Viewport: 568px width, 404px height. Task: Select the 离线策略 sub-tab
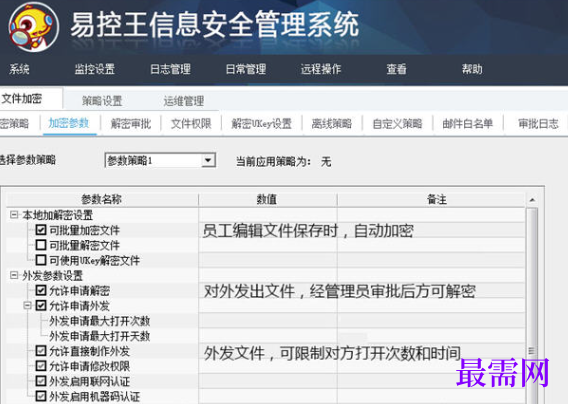331,124
